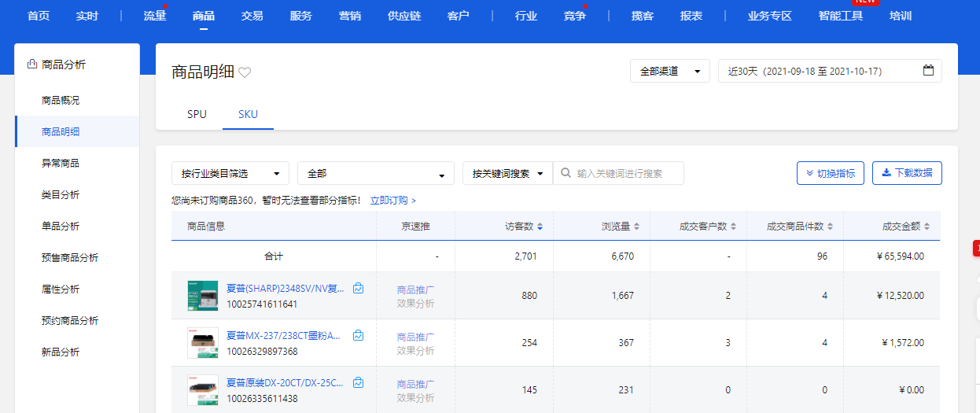Go to 新品分析 in sidebar
The image size is (980, 413).
[61, 352]
